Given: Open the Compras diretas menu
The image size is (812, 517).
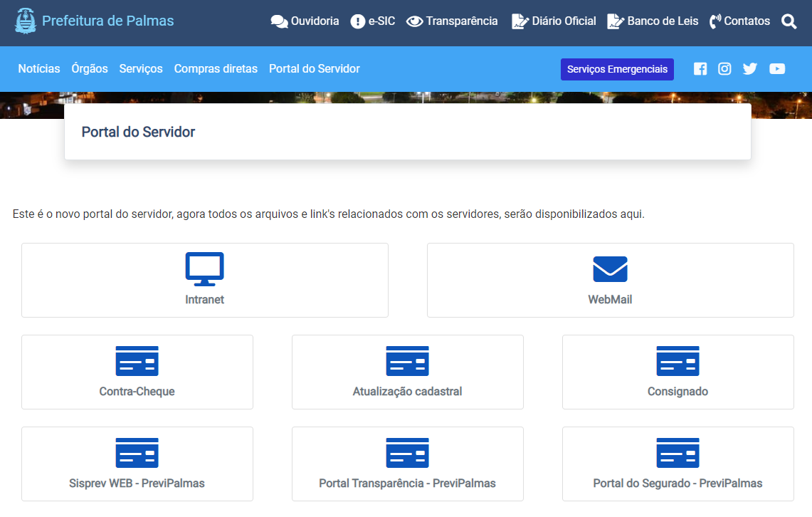Looking at the screenshot, I should tap(216, 69).
